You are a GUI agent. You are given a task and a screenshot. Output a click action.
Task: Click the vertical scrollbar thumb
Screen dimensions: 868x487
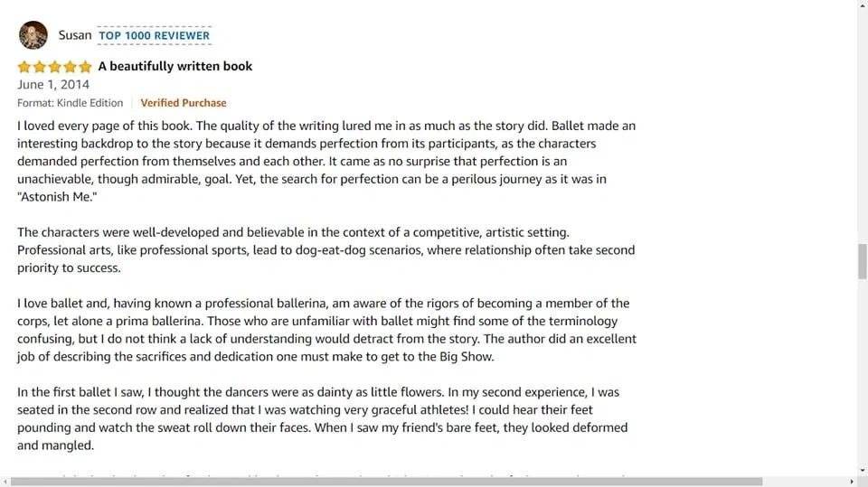[x=863, y=261]
